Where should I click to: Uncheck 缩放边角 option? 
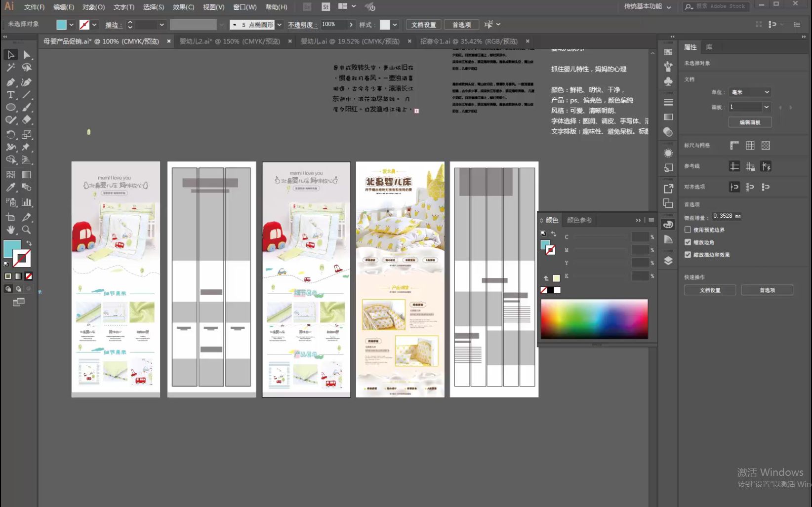coord(688,242)
